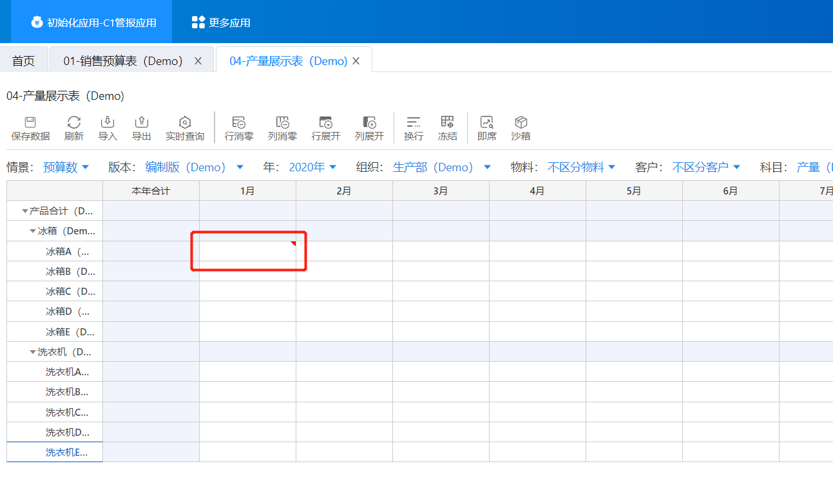Click the 列展开 column expand icon
The image size is (833, 504).
[x=369, y=122]
